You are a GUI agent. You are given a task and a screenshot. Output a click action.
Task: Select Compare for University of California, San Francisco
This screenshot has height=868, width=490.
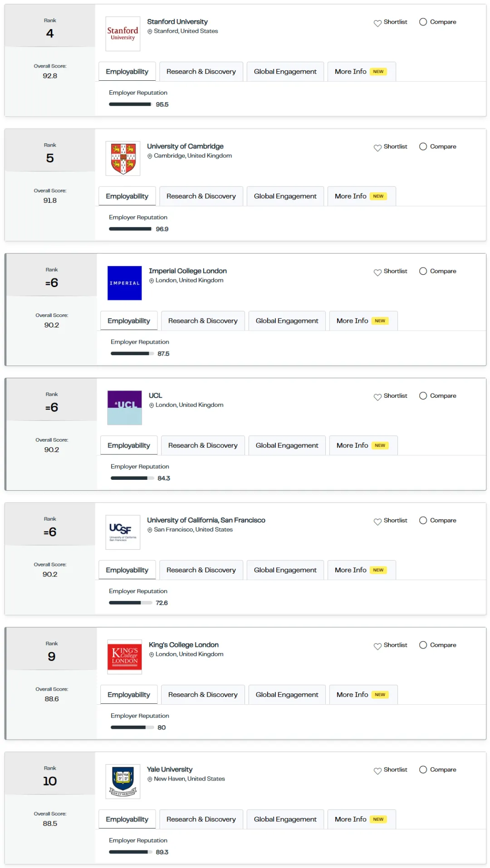click(423, 520)
